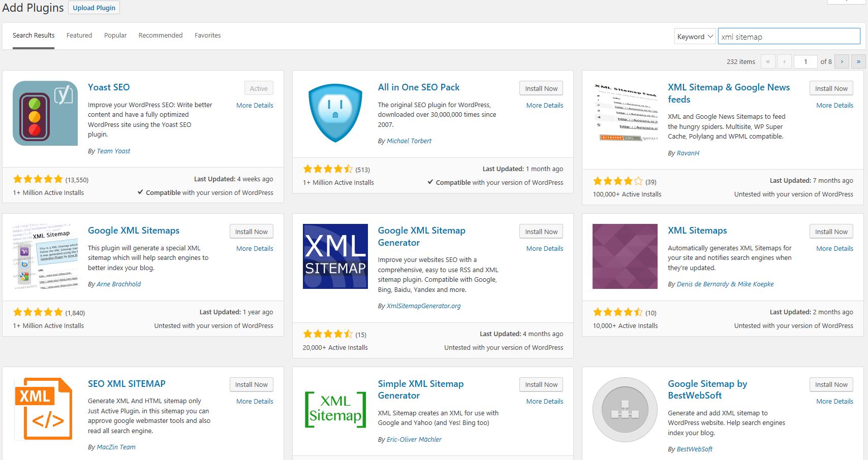The image size is (868, 460).
Task: Install the XML Sitemaps plugin
Action: [831, 232]
